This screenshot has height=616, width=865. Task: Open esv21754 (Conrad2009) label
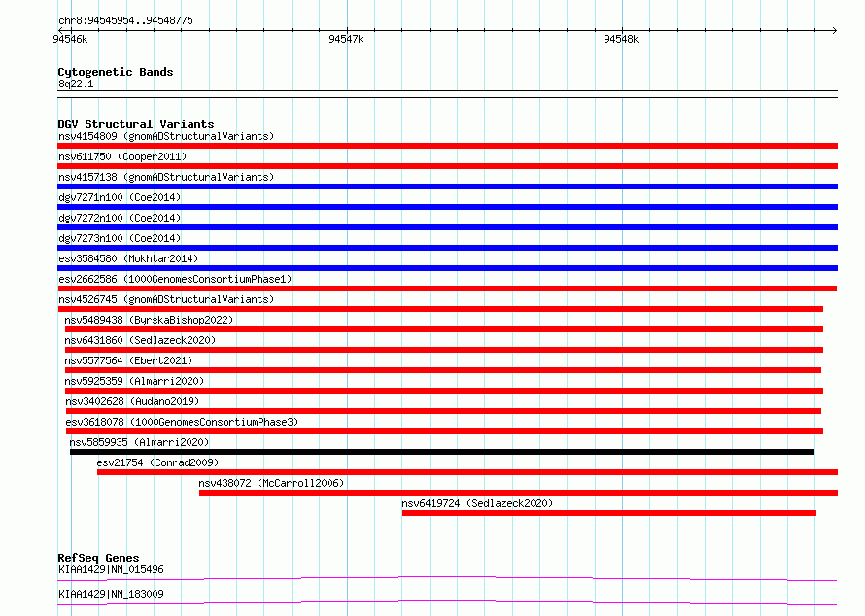(157, 462)
